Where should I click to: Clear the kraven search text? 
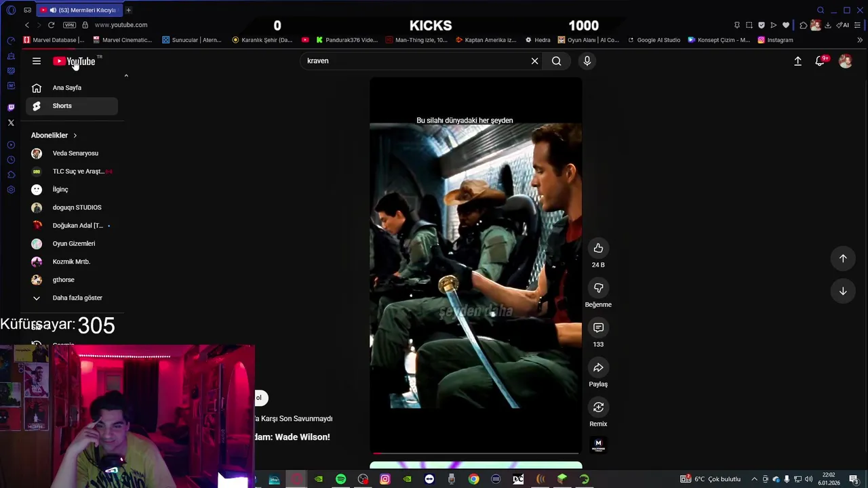click(534, 61)
